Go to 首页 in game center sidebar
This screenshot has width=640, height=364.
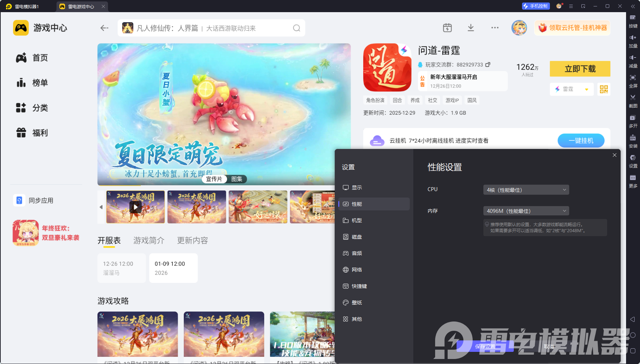coord(32,58)
